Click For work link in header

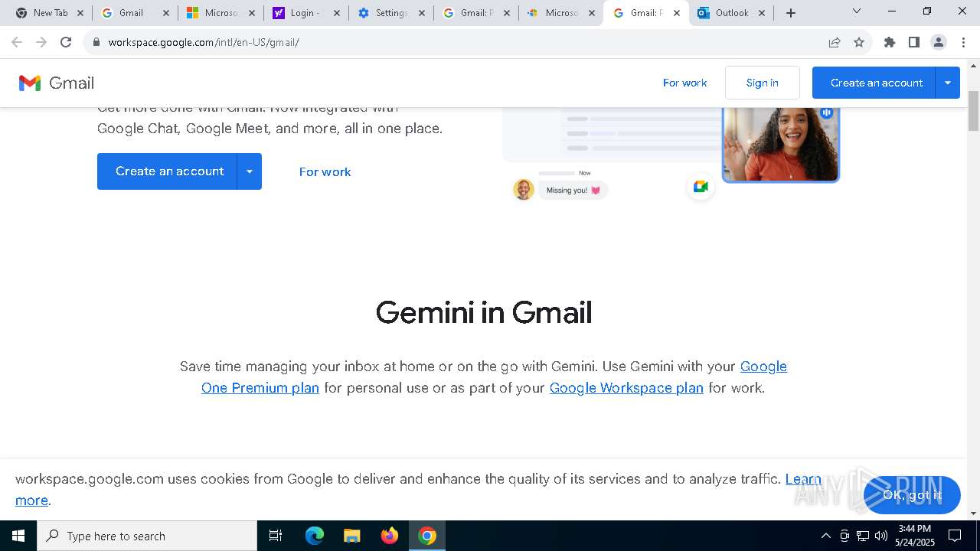pos(685,83)
